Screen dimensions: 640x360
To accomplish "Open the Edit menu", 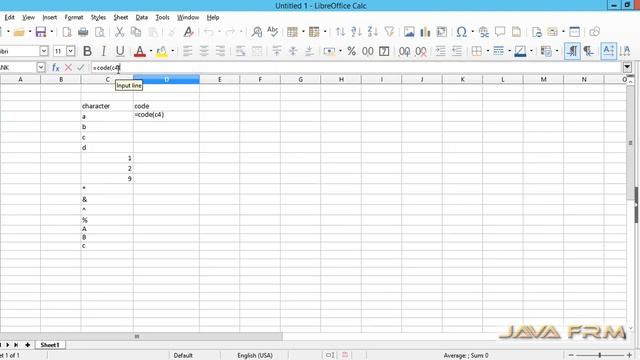I will 9,17.
